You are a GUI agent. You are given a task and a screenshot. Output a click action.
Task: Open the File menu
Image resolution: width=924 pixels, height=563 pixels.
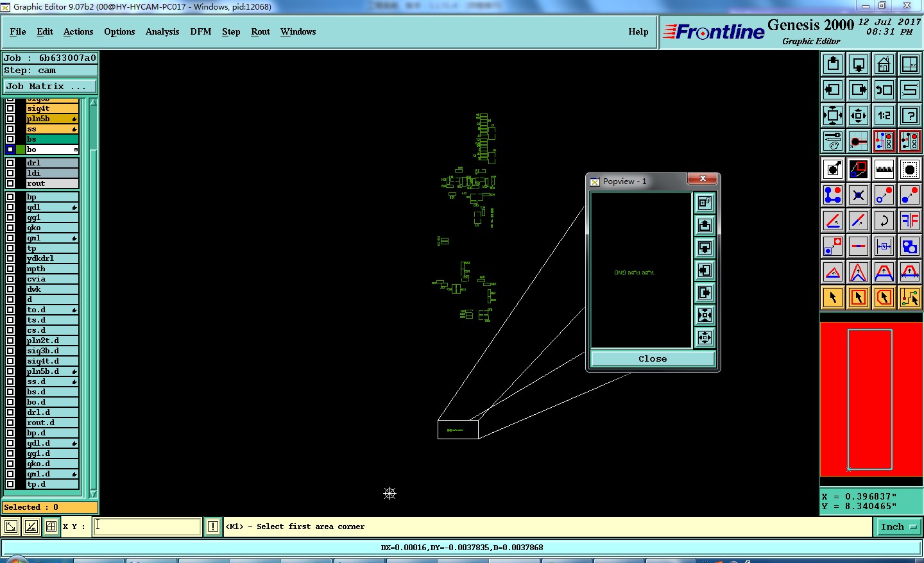(x=18, y=31)
